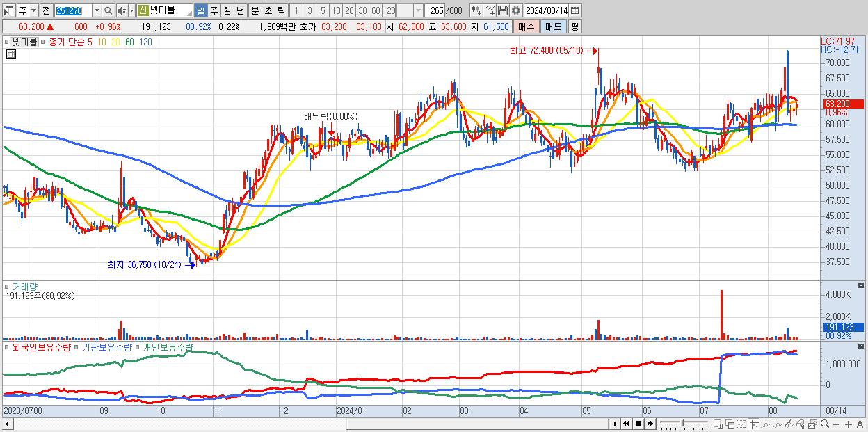Screen dimensions: 868x432
Task: Select the 10 interval button
Action: (336, 10)
